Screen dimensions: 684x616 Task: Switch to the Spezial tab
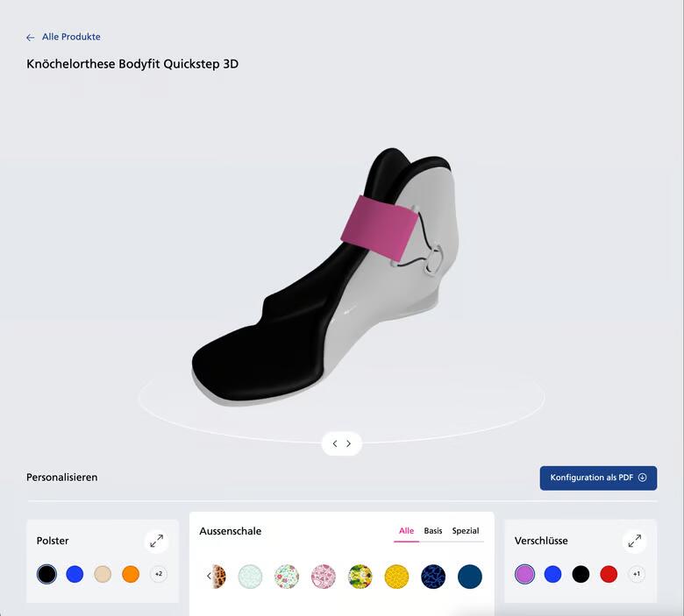point(466,531)
